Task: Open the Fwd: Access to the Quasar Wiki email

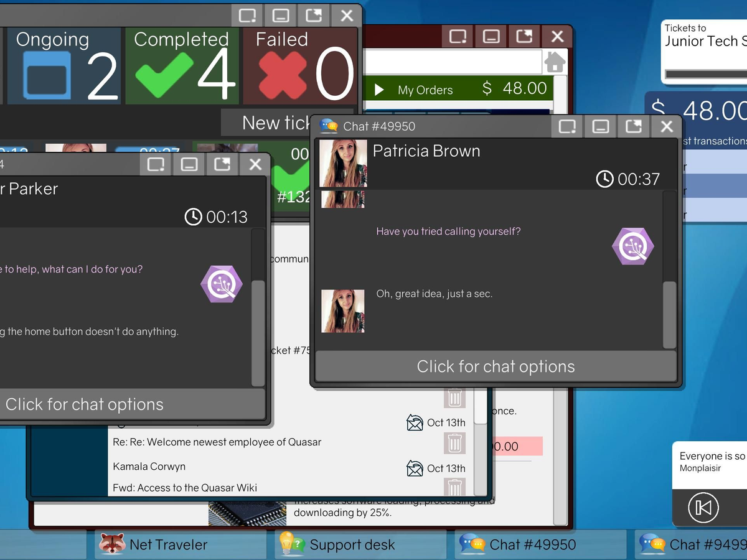Action: 185,488
